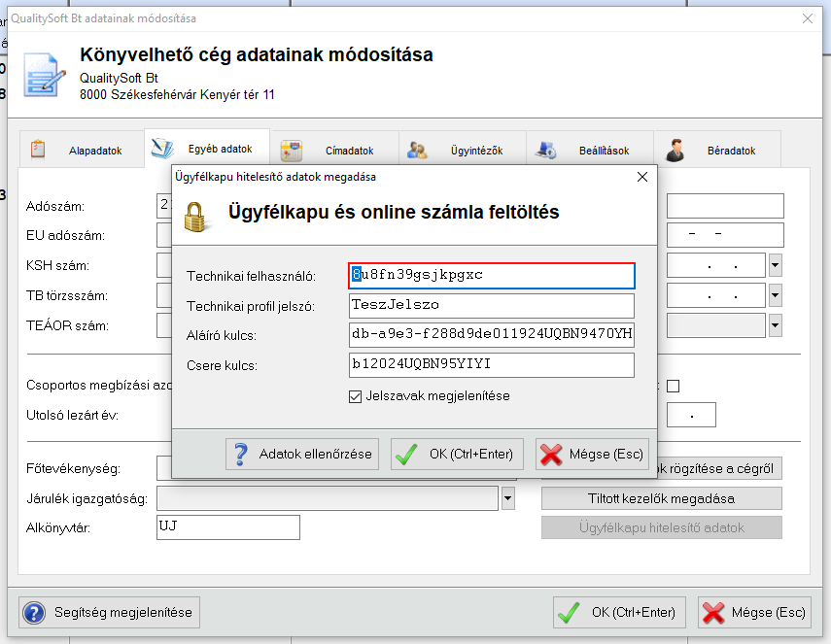The width and height of the screenshot is (831, 644).
Task: Click the document icon in the window header
Action: click(45, 73)
